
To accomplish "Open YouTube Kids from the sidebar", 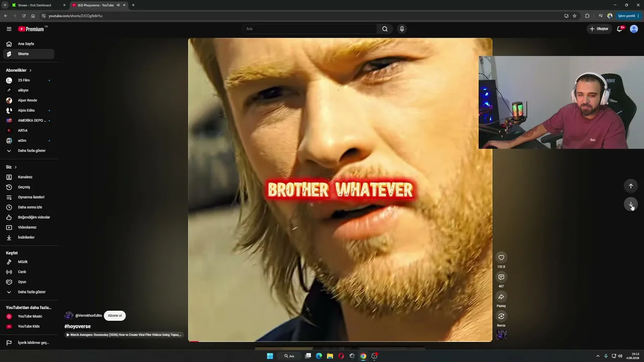I will pyautogui.click(x=29, y=326).
